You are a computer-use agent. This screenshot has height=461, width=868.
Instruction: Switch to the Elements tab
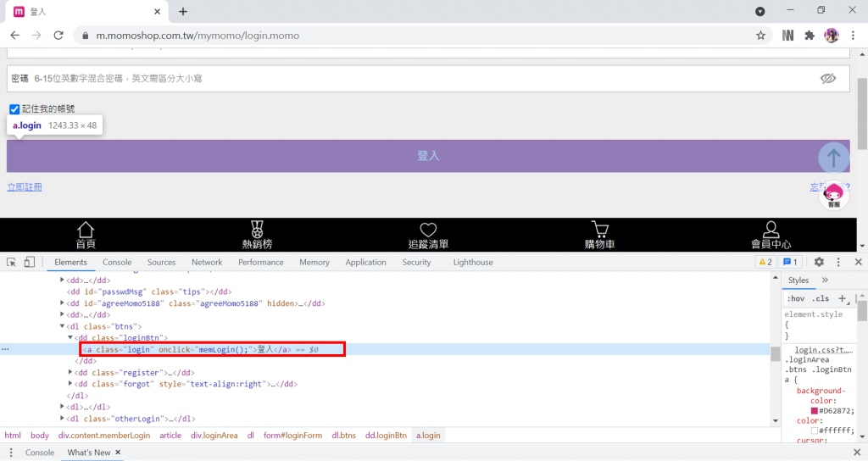tap(70, 263)
